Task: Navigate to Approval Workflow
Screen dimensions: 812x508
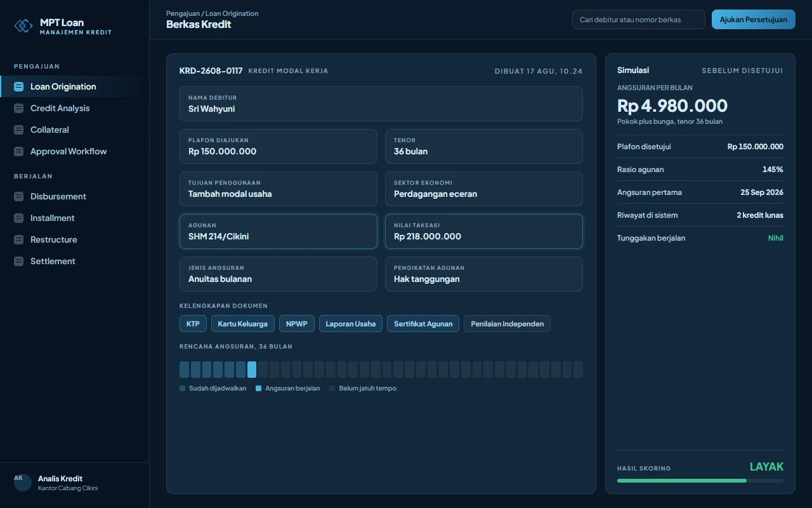Action: pyautogui.click(x=75, y=152)
